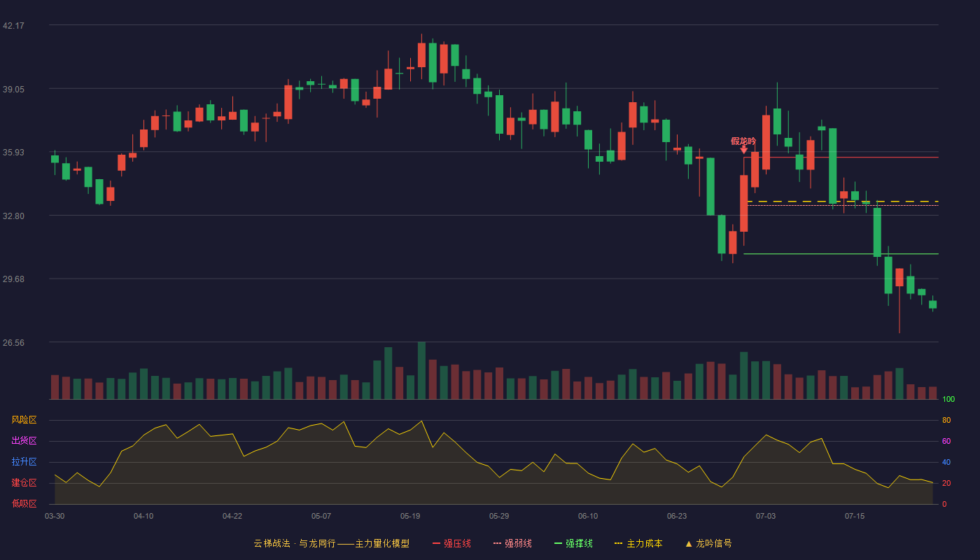This screenshot has height=560, width=980.
Task: Click the 32.80 price axis label
Action: [13, 216]
